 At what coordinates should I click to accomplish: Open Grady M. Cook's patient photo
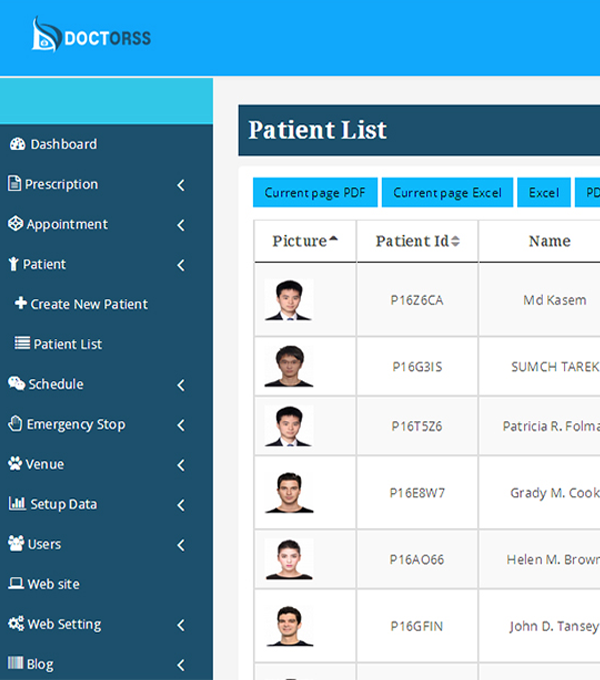tap(289, 492)
